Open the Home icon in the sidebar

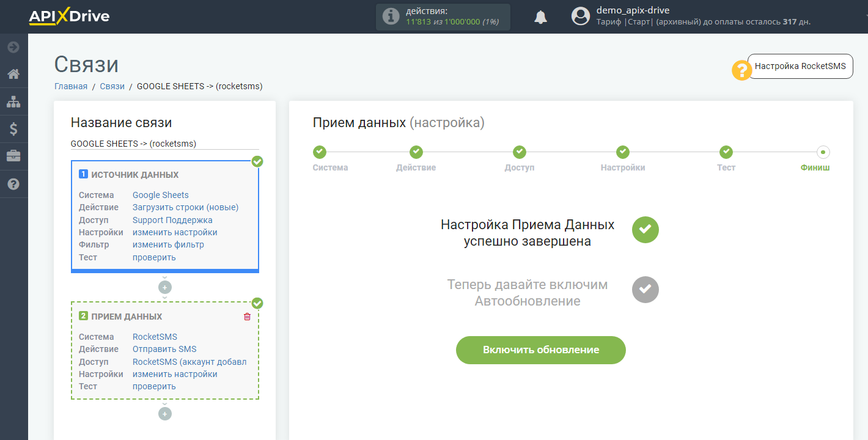click(x=13, y=75)
